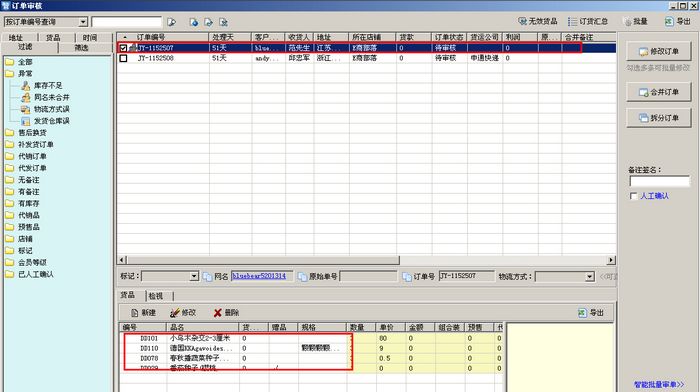Enable the 人工确认 checkbox
700x392 pixels.
click(x=633, y=196)
